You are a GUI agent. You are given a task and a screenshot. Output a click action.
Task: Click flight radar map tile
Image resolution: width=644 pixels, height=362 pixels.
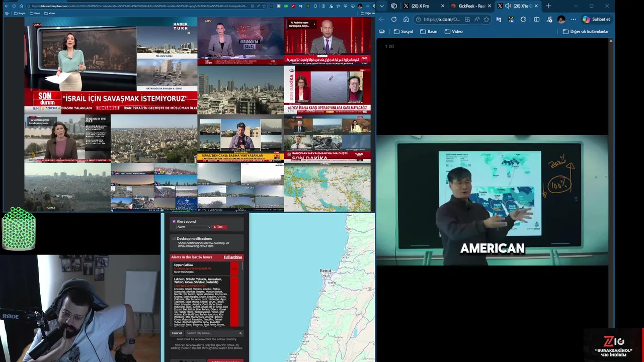pyautogui.click(x=327, y=187)
